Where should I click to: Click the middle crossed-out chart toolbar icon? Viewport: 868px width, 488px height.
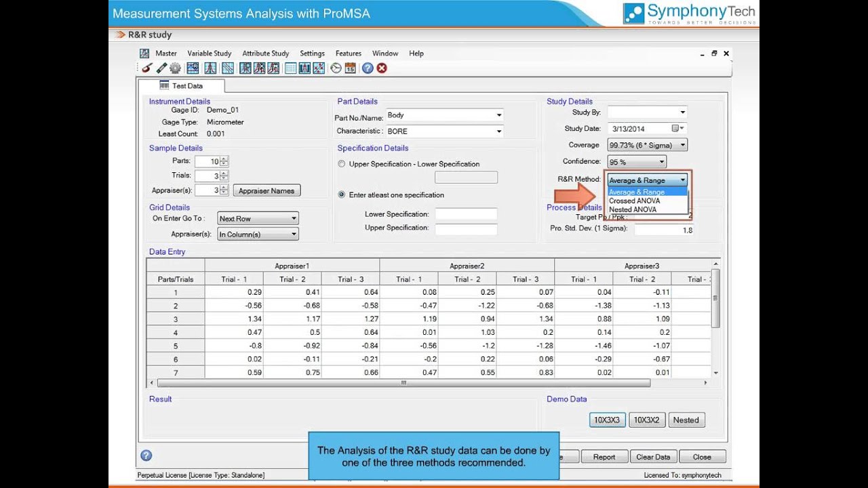(259, 68)
